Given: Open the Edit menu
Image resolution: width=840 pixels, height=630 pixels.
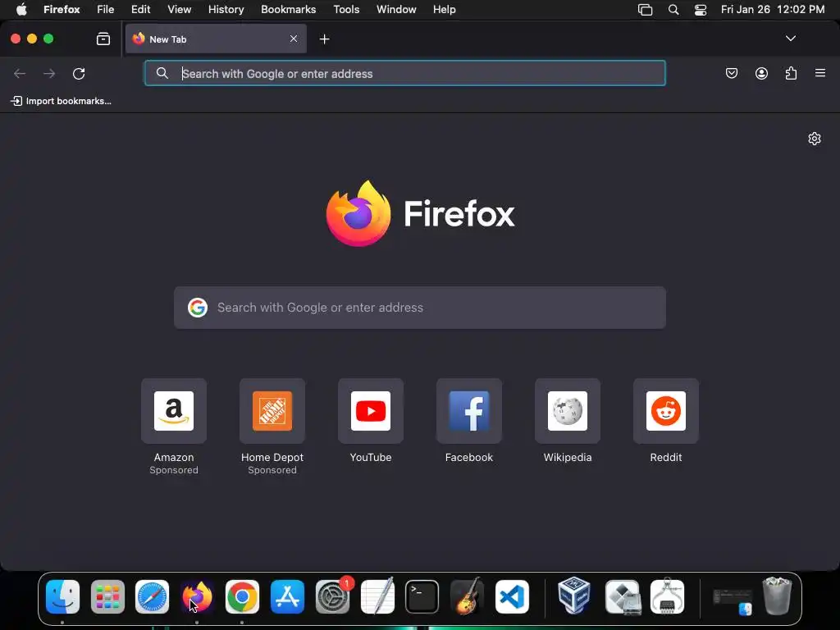Looking at the screenshot, I should tap(141, 10).
